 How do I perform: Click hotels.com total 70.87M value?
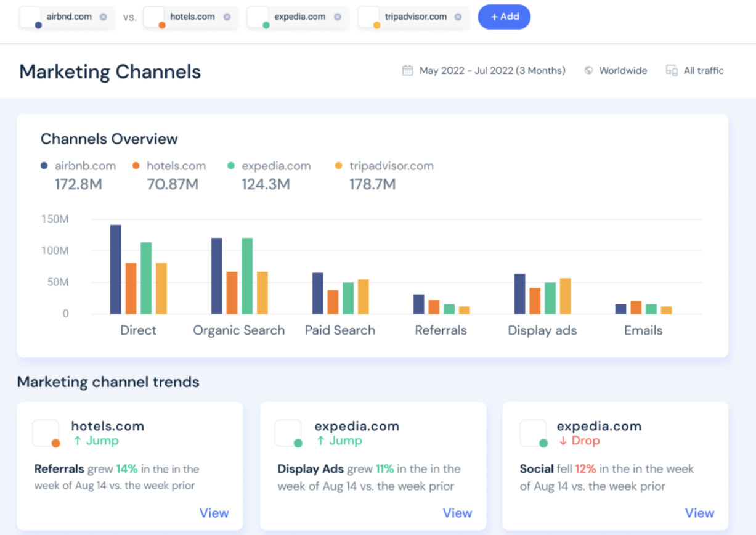coord(173,184)
